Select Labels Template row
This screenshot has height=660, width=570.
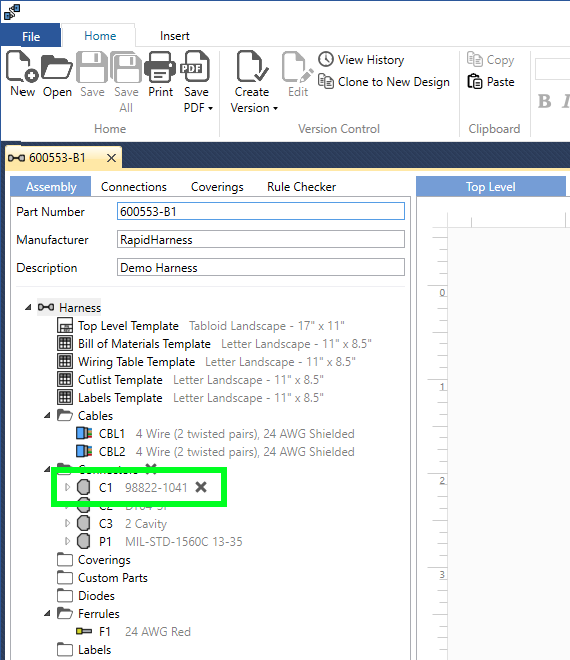pos(190,398)
